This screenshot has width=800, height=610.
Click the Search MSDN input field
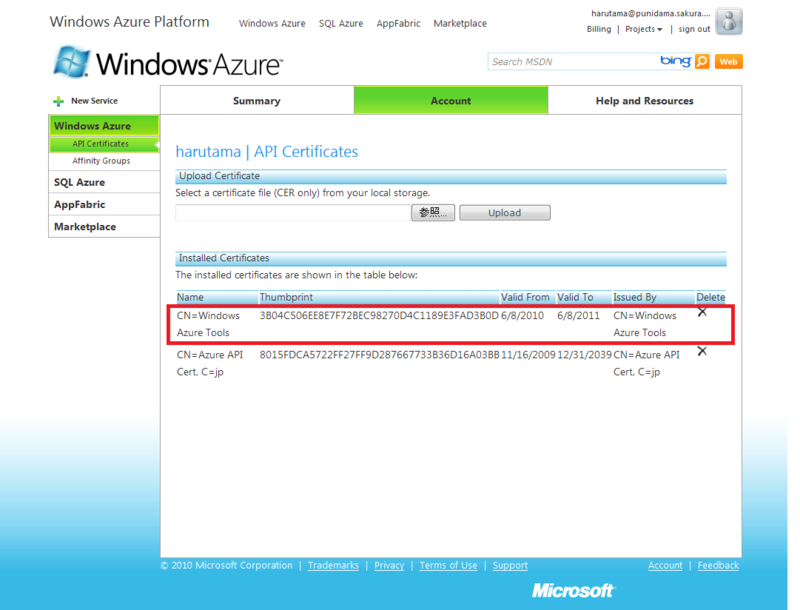click(573, 62)
